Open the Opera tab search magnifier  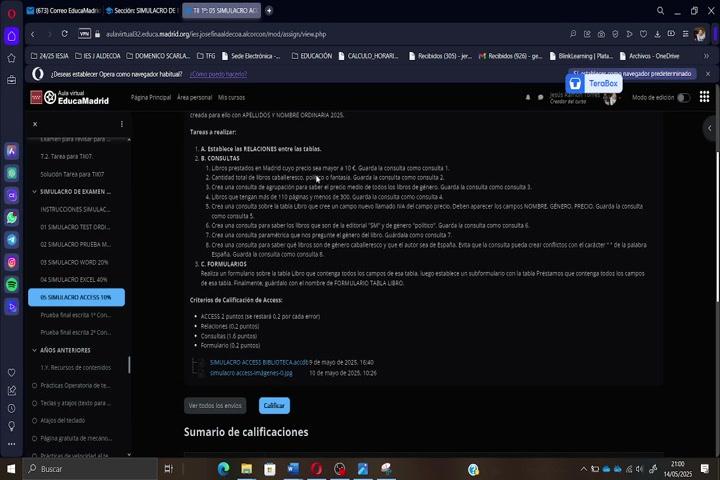pyautogui.click(x=660, y=11)
